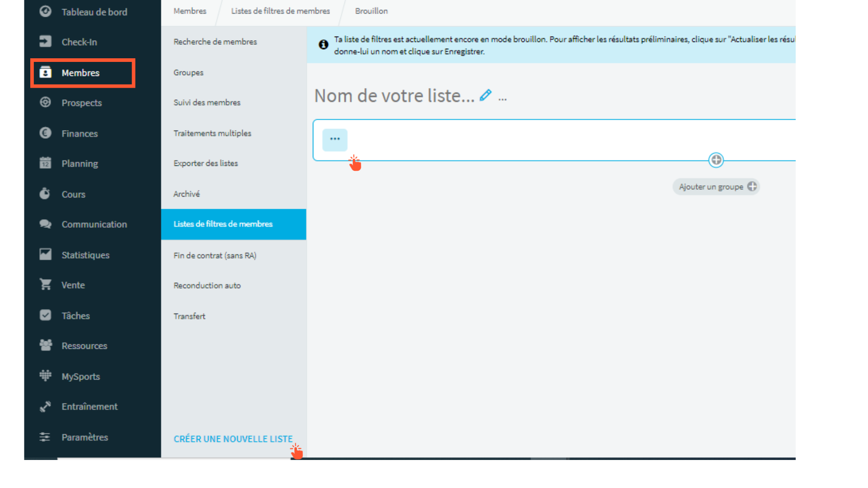Click the Entraînement dumbbell icon

pyautogui.click(x=45, y=406)
